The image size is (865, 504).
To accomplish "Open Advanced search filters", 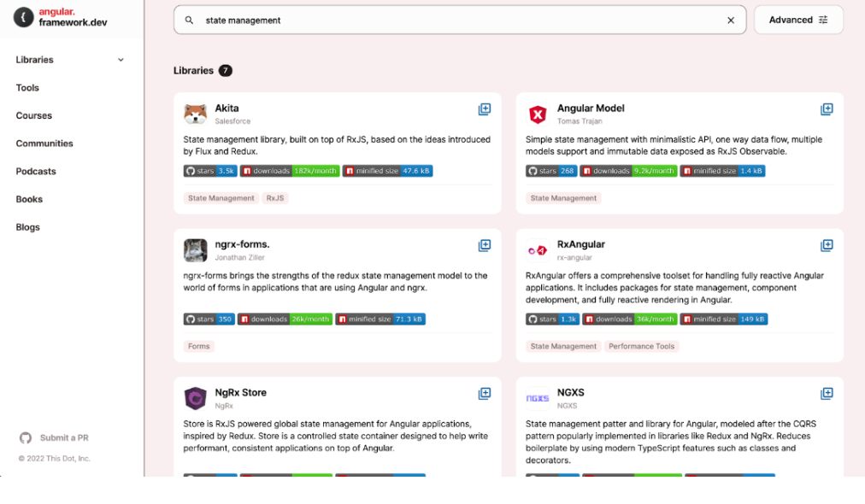I will 798,20.
